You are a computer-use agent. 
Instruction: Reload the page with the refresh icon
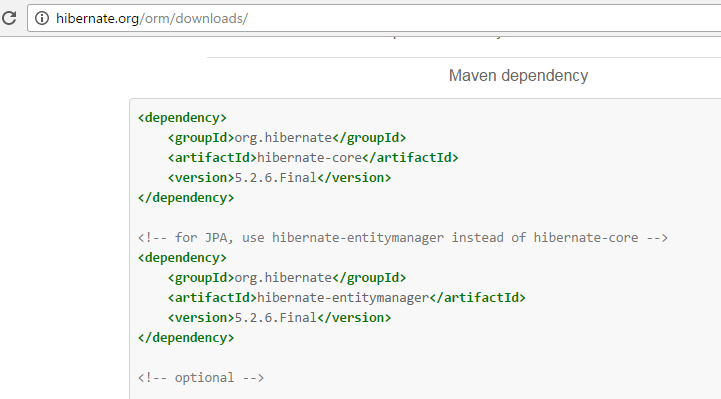(x=9, y=18)
